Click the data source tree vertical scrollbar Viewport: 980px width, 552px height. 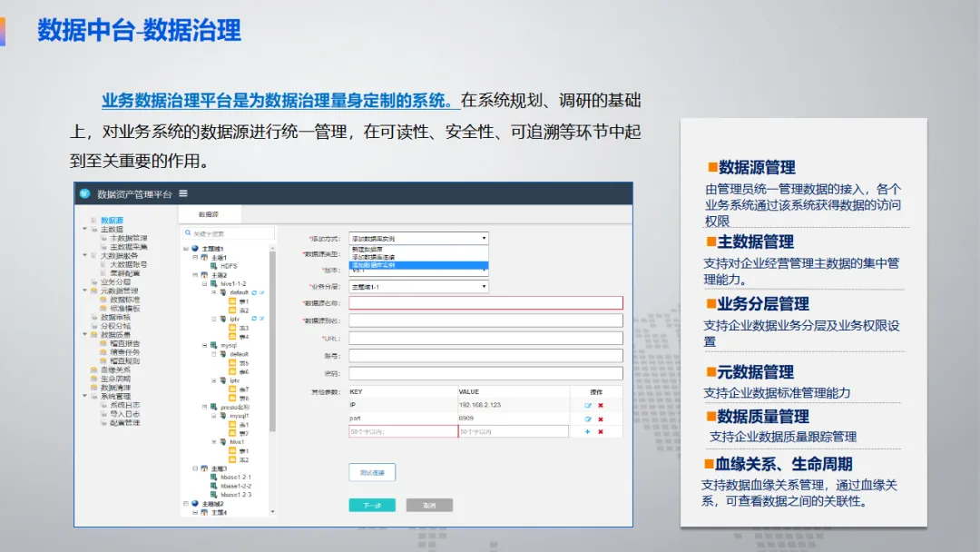(x=272, y=341)
